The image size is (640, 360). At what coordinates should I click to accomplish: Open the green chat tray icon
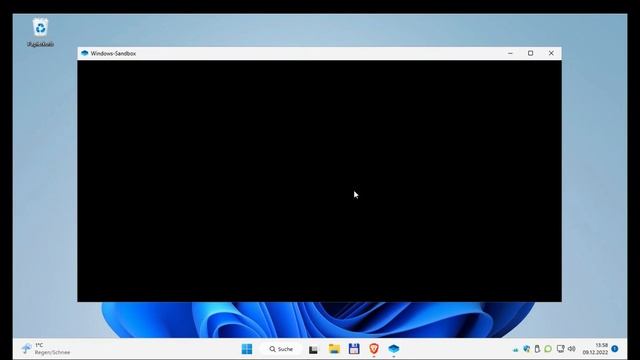(548, 349)
